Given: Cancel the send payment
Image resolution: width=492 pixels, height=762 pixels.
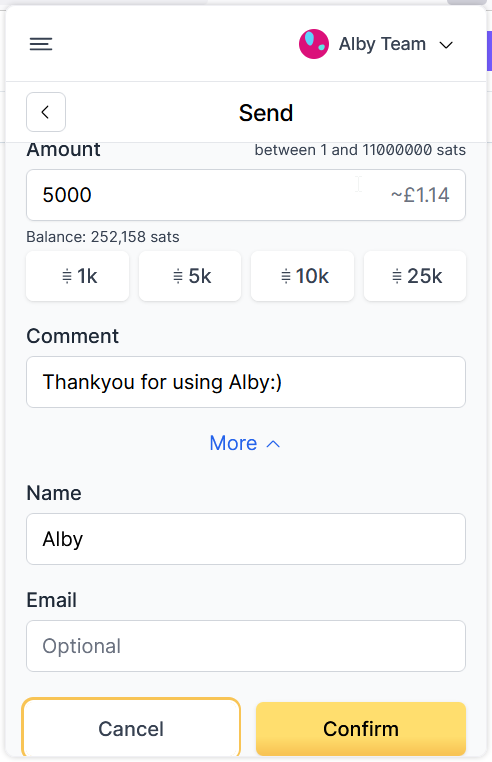Looking at the screenshot, I should [x=131, y=728].
